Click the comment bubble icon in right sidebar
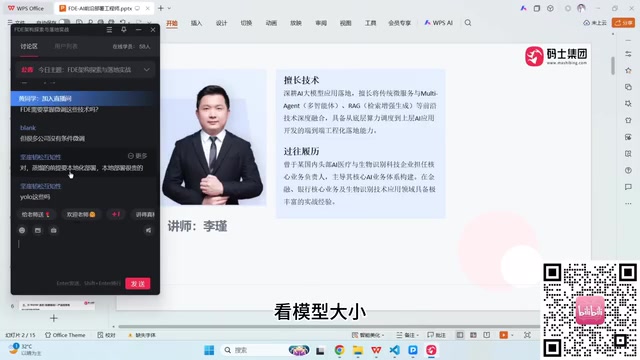This screenshot has height=360, width=640. pos(628,187)
